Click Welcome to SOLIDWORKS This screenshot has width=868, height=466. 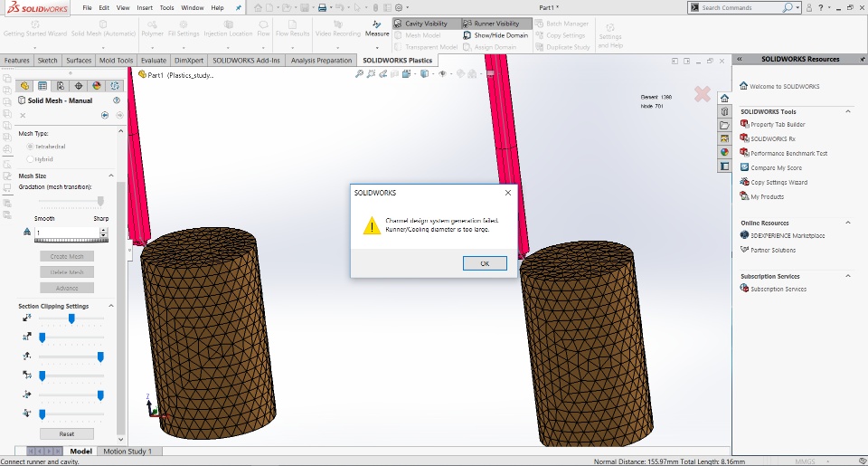pyautogui.click(x=780, y=86)
